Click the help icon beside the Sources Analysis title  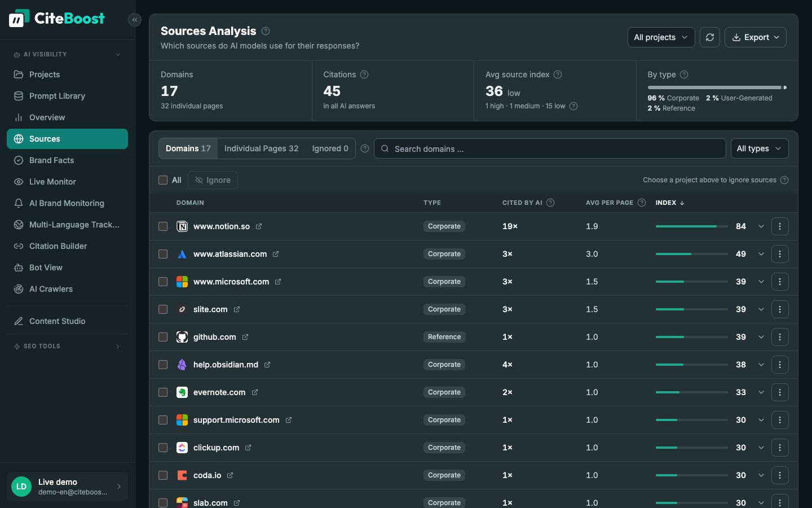[x=266, y=31]
